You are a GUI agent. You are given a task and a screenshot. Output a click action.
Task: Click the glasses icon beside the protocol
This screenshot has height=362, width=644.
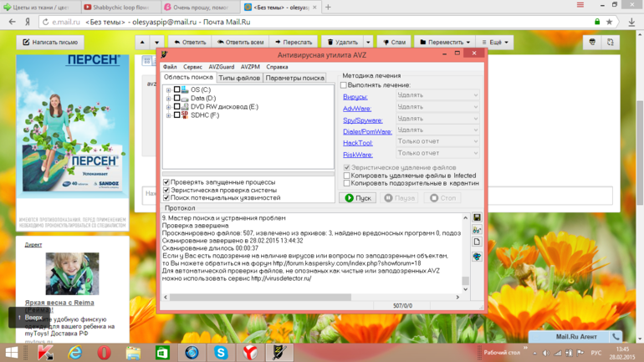[477, 230]
